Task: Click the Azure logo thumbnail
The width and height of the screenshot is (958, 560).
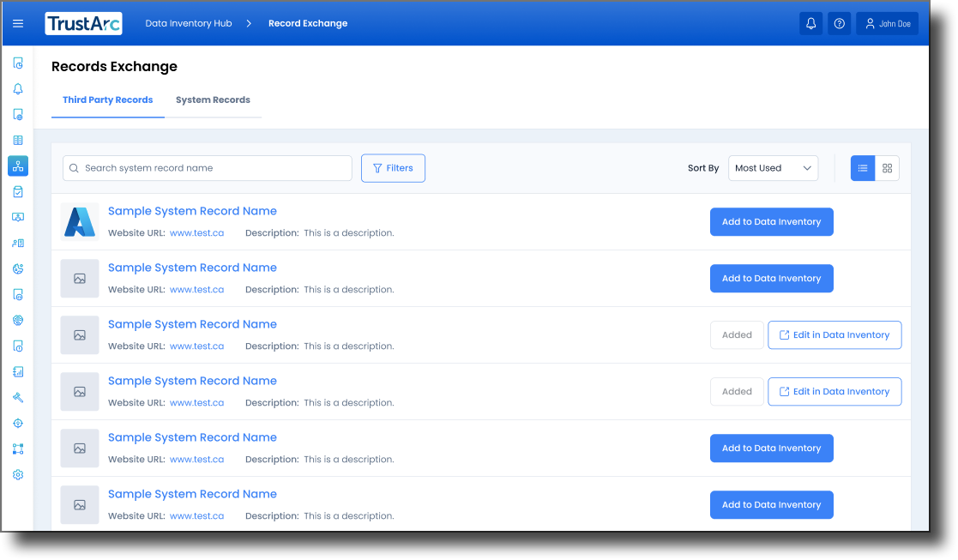Action: [80, 222]
